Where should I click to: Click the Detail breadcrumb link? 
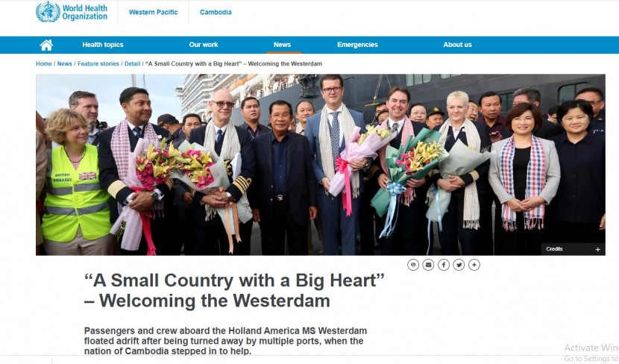(132, 64)
